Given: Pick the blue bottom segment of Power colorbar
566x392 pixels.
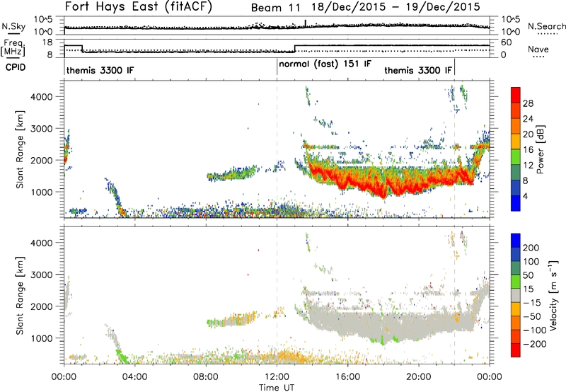Looking at the screenshot, I should (x=516, y=203).
